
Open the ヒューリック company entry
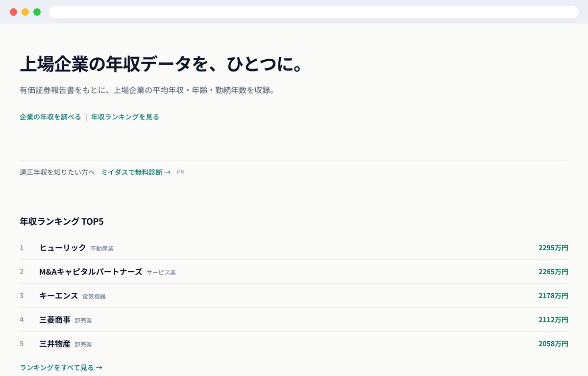coord(63,248)
